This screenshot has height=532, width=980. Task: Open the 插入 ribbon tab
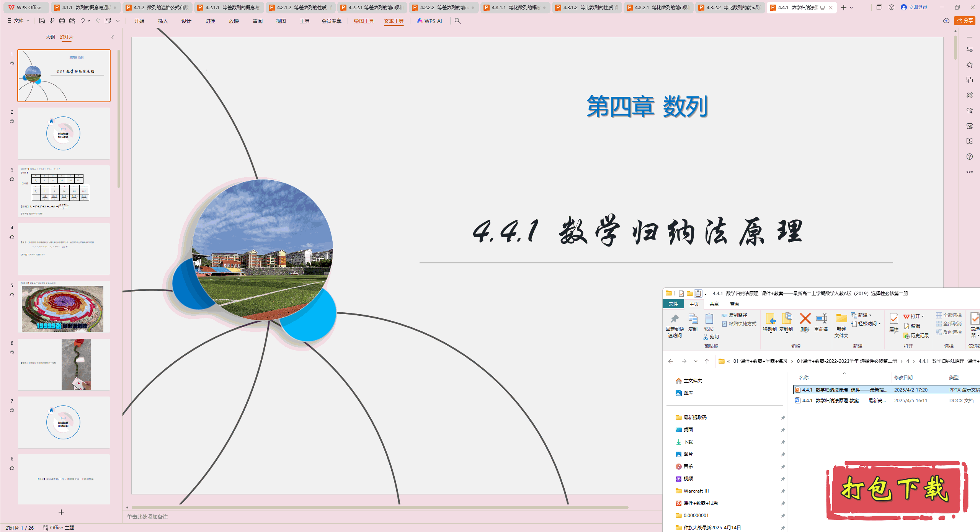click(163, 21)
